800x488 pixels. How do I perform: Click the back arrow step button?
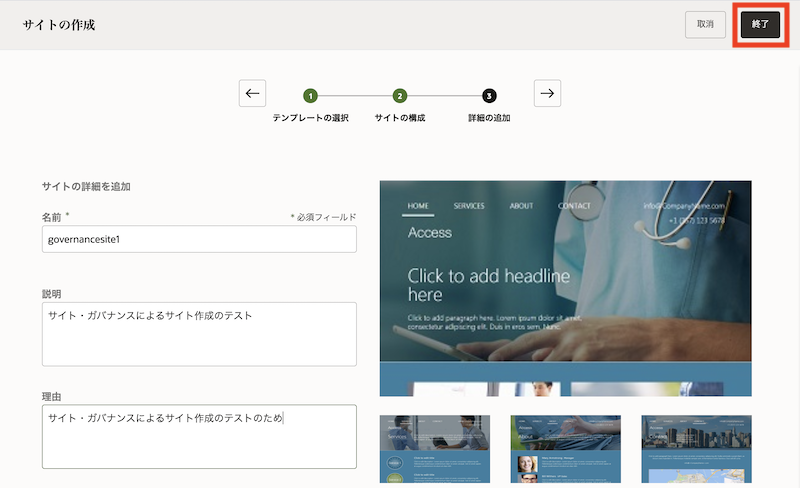(x=252, y=93)
